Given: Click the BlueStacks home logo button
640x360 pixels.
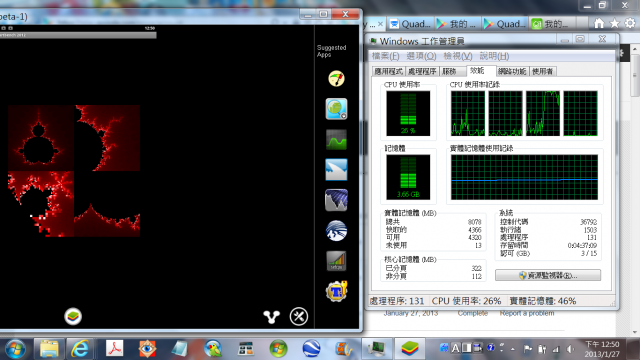Looking at the screenshot, I should 73,316.
